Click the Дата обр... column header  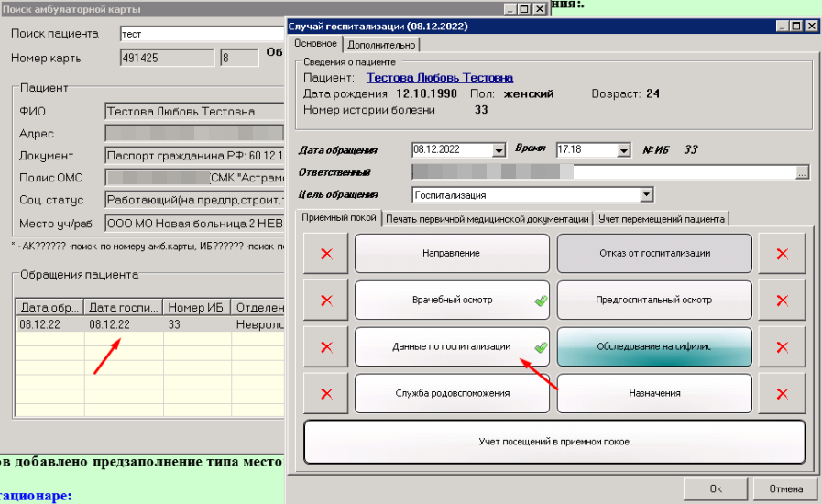(50, 307)
